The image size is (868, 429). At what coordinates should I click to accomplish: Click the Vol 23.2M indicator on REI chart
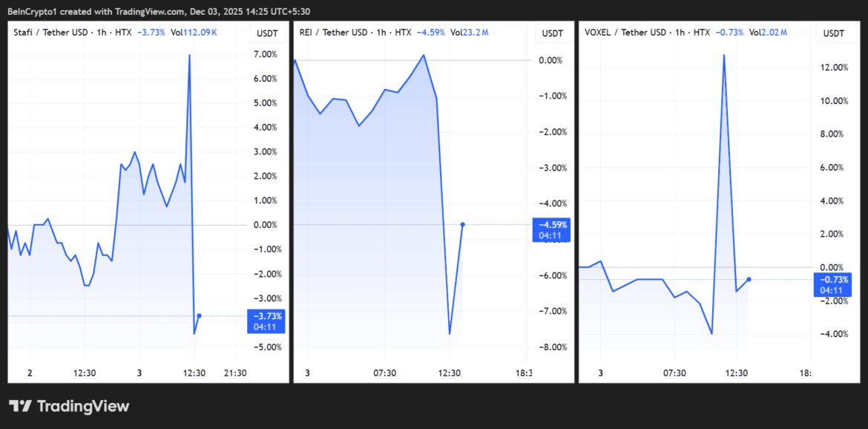coord(469,33)
